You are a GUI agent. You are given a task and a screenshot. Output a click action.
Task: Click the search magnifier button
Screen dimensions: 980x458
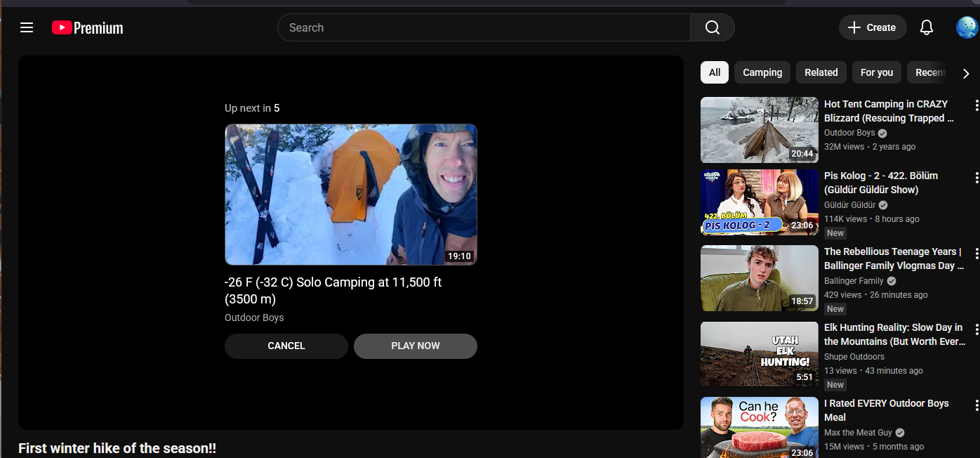(x=713, y=27)
